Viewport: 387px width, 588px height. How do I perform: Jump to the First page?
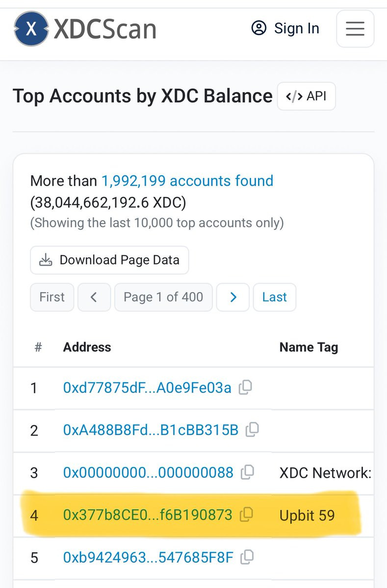coord(52,297)
